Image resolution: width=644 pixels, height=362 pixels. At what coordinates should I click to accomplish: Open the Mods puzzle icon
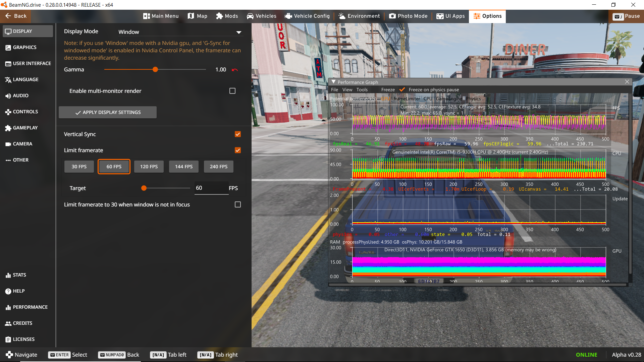point(219,16)
